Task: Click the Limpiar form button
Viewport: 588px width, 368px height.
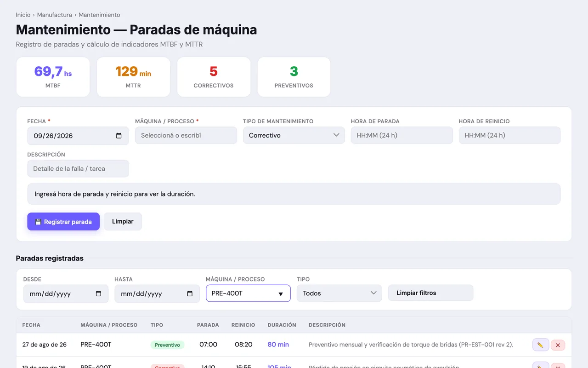Action: 123,222
